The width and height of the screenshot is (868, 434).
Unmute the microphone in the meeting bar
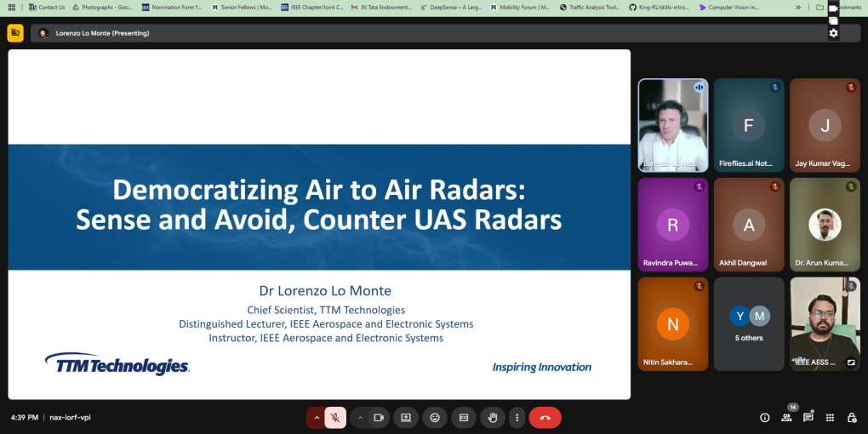point(335,417)
